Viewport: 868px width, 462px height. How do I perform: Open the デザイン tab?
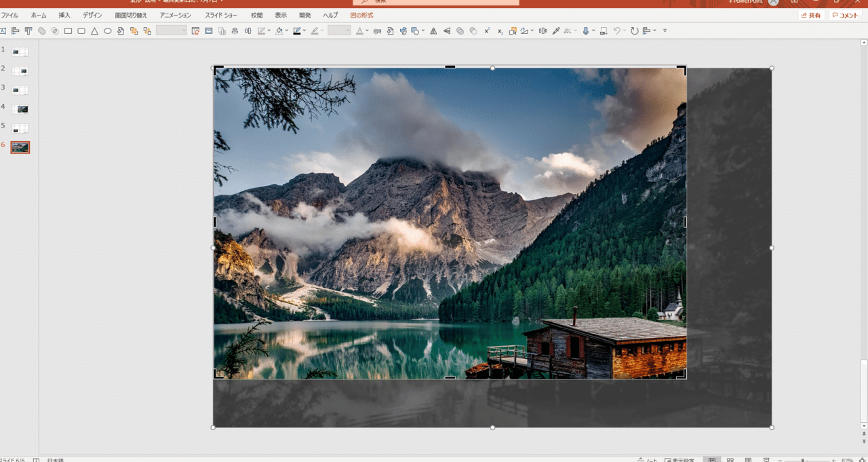tap(92, 15)
